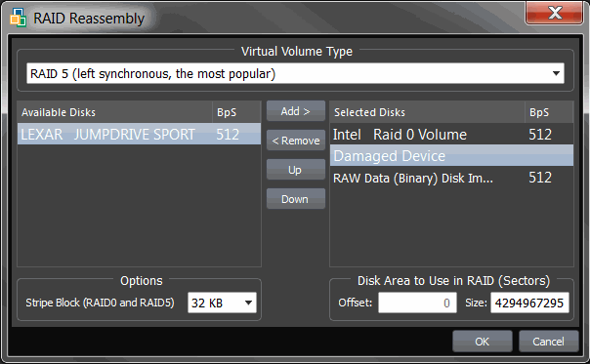Screen dimensions: 590x364
Task: Close the RAID Reassembly window
Action: 554,13
